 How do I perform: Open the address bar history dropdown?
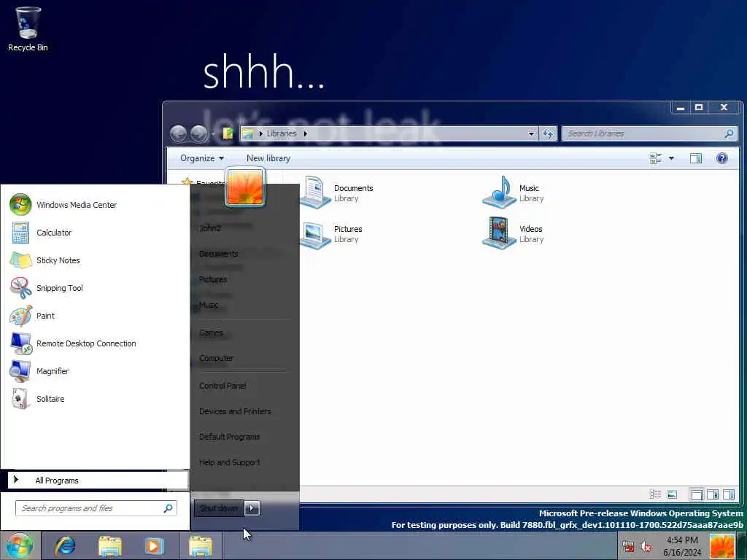(x=531, y=134)
